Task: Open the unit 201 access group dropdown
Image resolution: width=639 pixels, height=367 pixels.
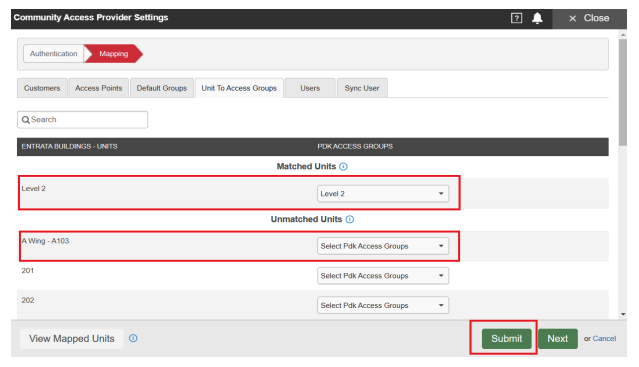Action: (383, 276)
